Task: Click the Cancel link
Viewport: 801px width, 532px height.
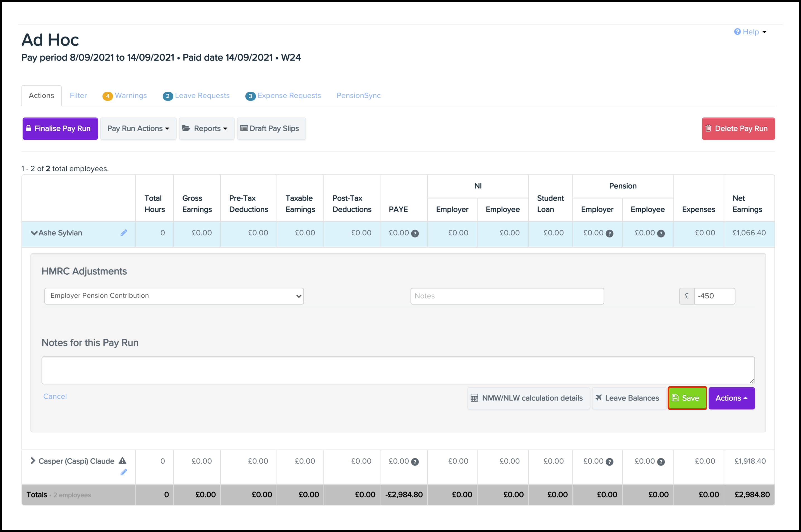Action: 55,396
